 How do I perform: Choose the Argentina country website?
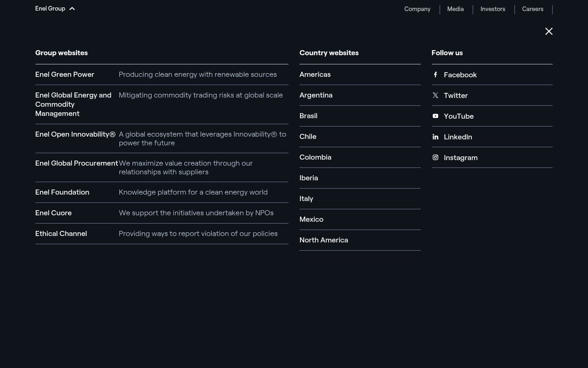[x=316, y=95]
